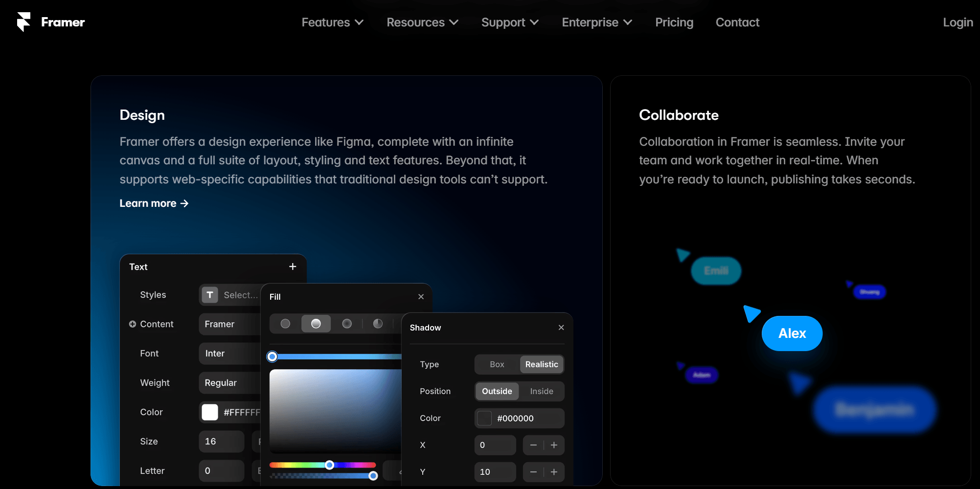980x489 pixels.
Task: Increase the shadow Y value
Action: 554,472
